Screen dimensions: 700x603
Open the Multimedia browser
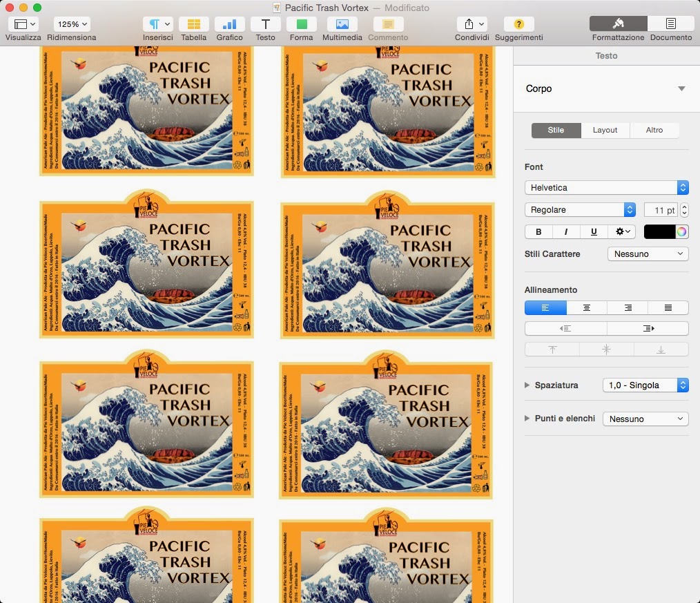tap(342, 24)
